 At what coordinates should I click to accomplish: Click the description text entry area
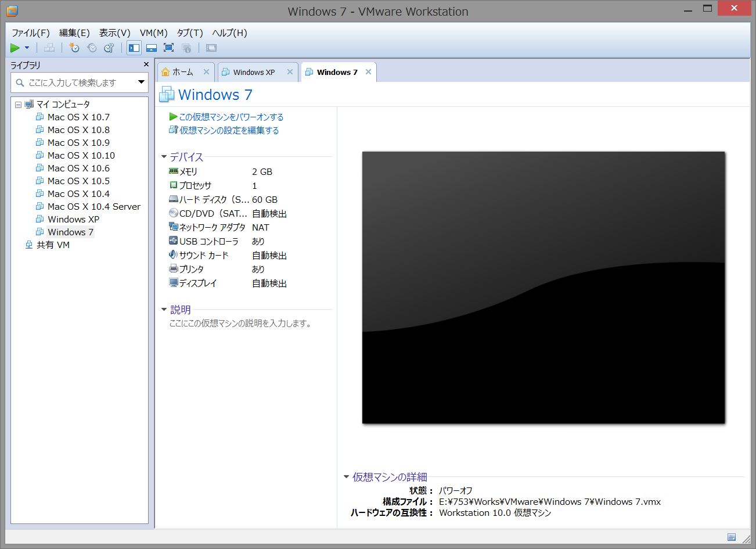[240, 323]
